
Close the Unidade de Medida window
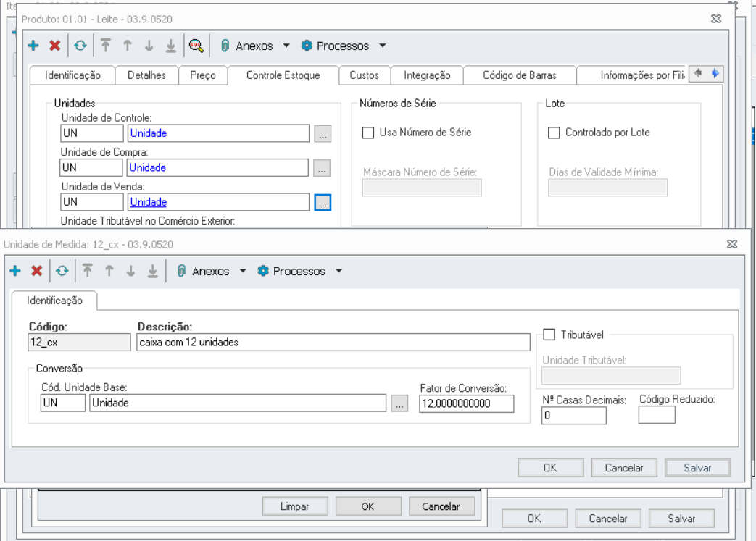pos(732,244)
